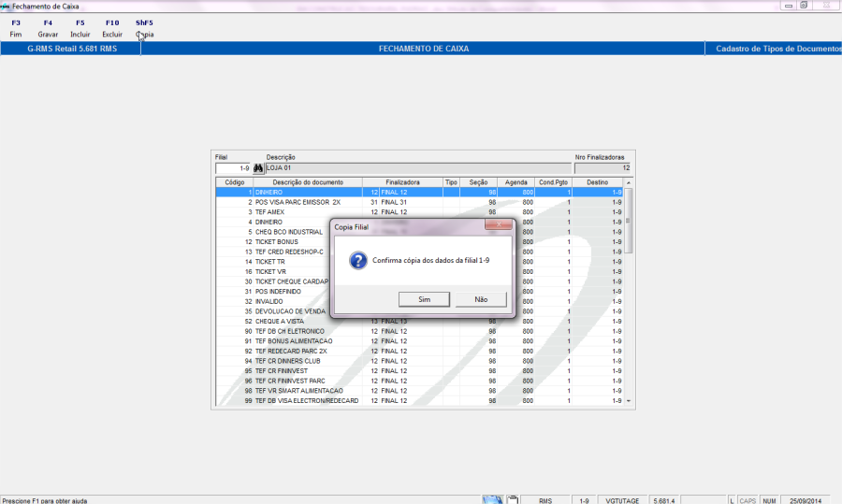Click the 25/09/2014 date in status bar
This screenshot has width=842, height=504.
806,501
